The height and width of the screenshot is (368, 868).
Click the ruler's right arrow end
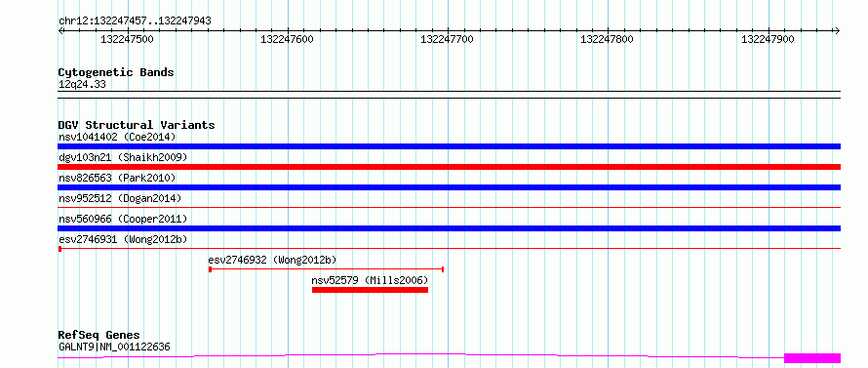point(837,30)
